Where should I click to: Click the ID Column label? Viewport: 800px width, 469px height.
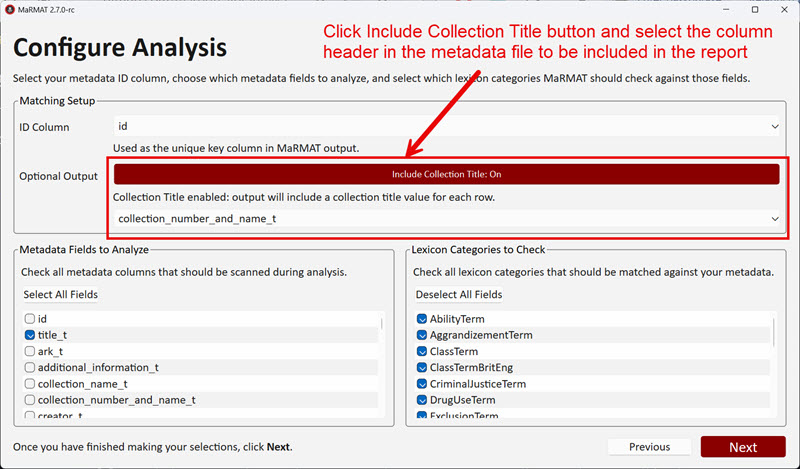coord(44,127)
